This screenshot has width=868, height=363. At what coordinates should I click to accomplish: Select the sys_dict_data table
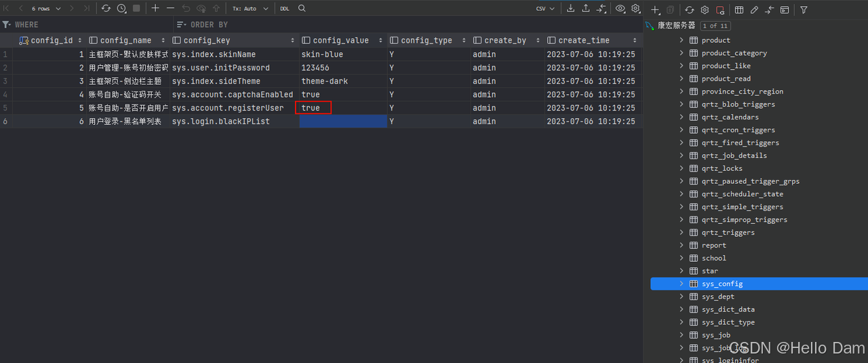[728, 309]
